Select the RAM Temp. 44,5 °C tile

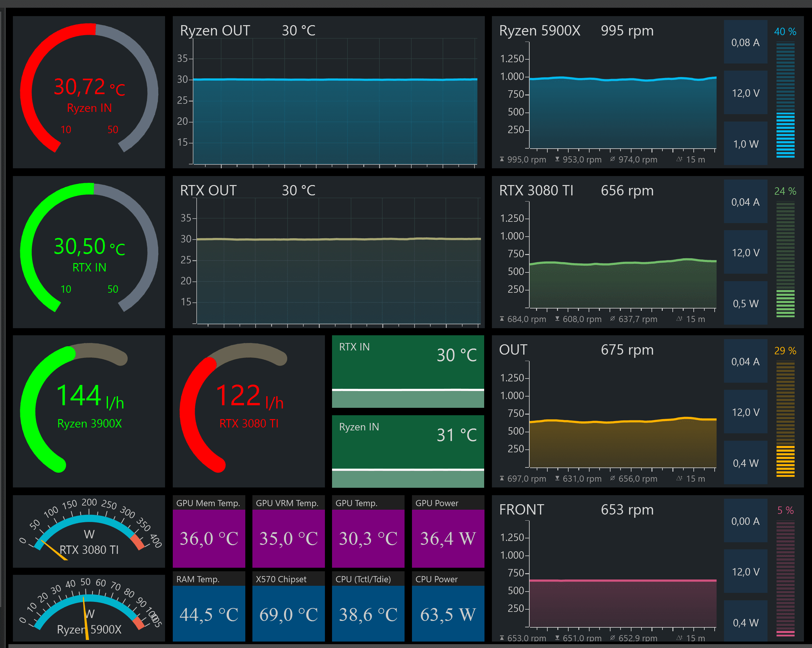point(209,606)
